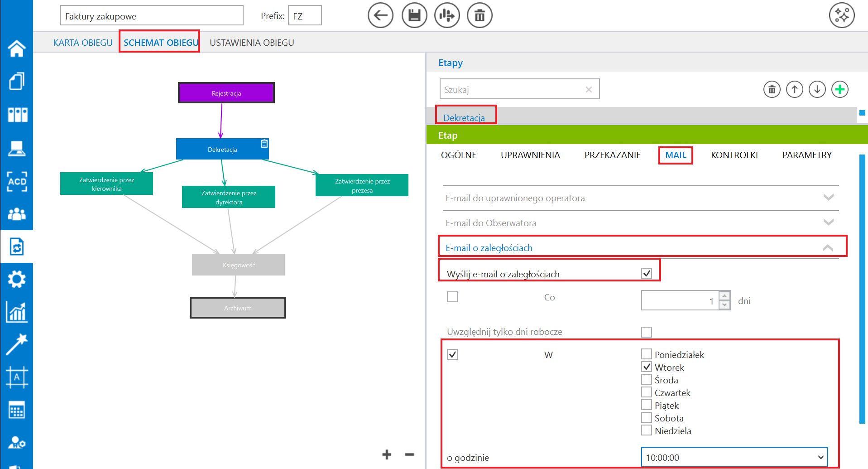868x469 pixels.
Task: Open the binders archive sidebar icon
Action: tap(17, 115)
